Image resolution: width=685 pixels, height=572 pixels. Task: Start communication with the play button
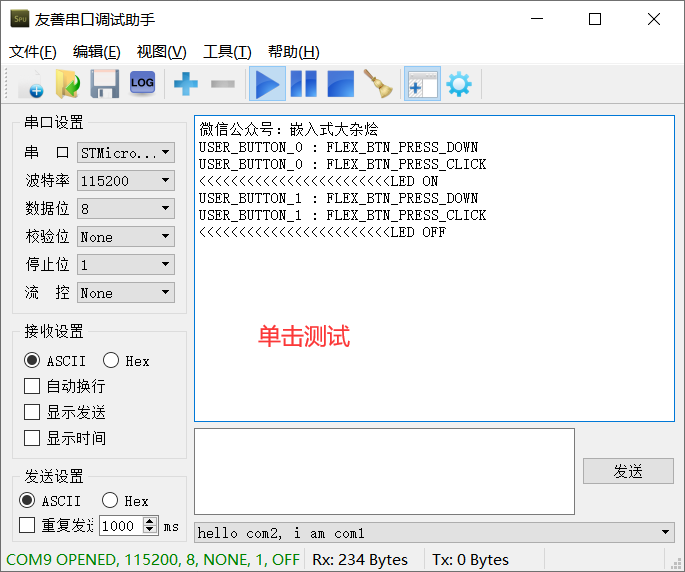pyautogui.click(x=267, y=83)
